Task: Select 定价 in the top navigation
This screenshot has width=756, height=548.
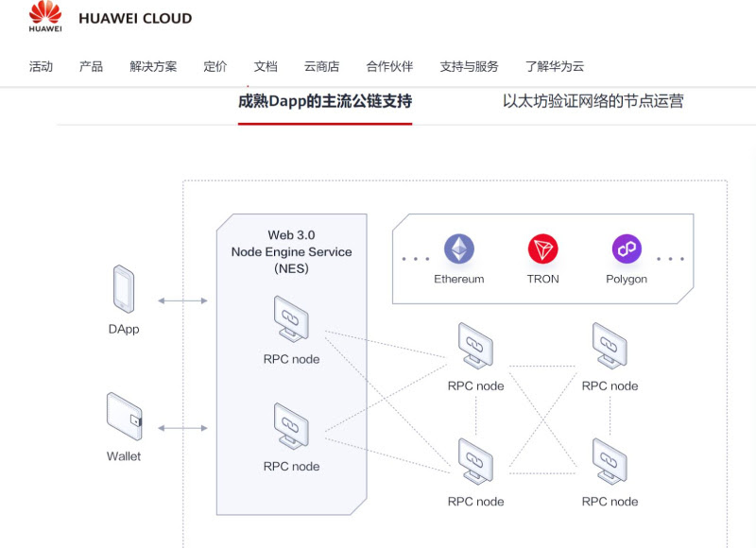Action: click(x=215, y=66)
